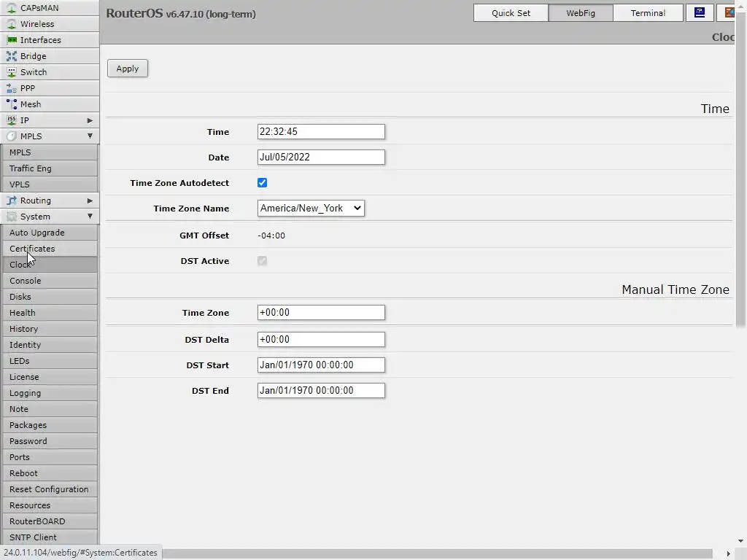747x560 pixels.
Task: Open Note in System menu
Action: pyautogui.click(x=50, y=409)
